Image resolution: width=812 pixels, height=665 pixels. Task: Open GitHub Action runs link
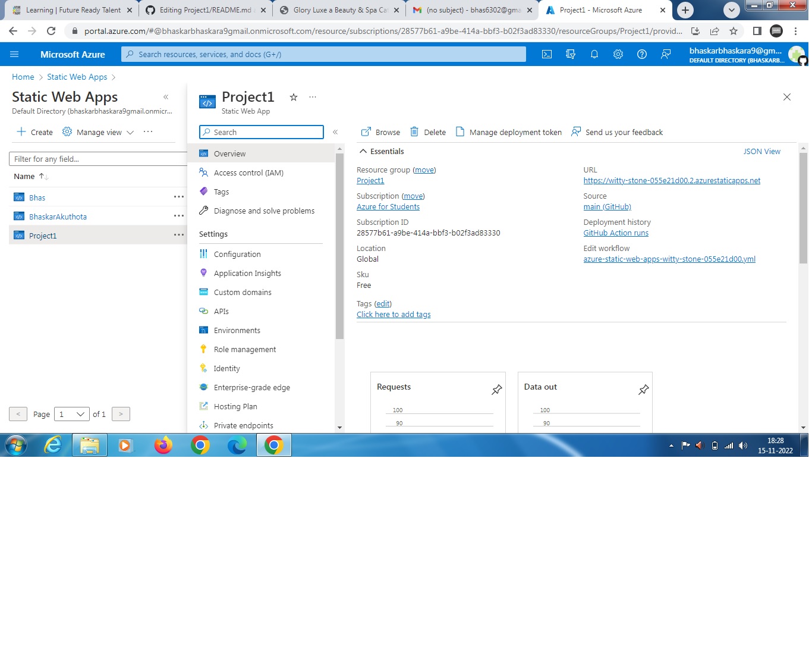(616, 233)
